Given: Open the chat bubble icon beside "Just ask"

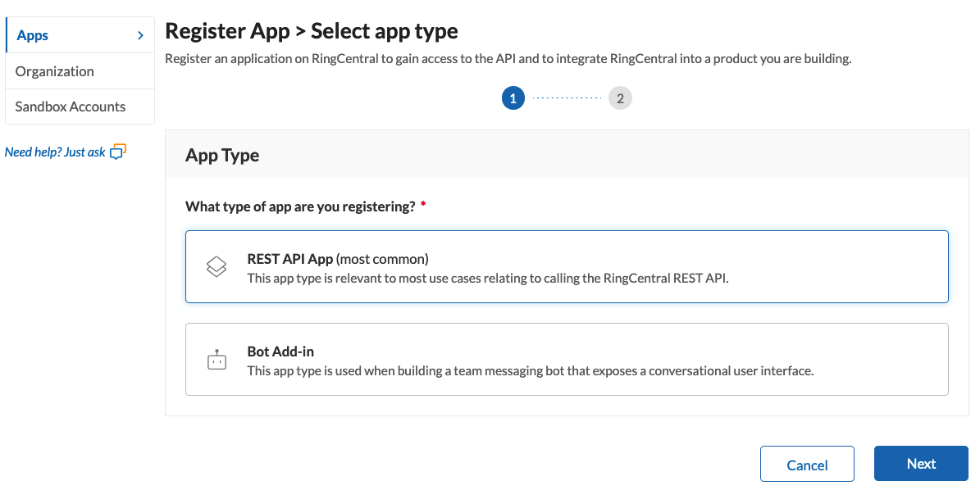Looking at the screenshot, I should [x=117, y=151].
